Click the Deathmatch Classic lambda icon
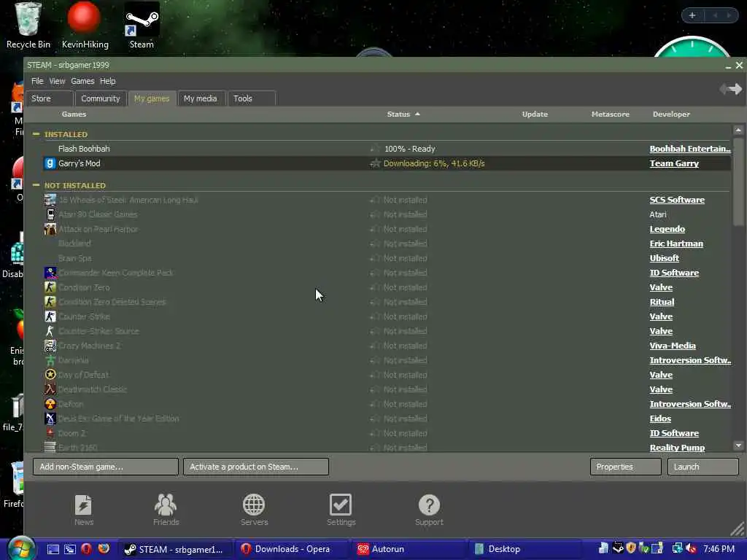 click(50, 389)
